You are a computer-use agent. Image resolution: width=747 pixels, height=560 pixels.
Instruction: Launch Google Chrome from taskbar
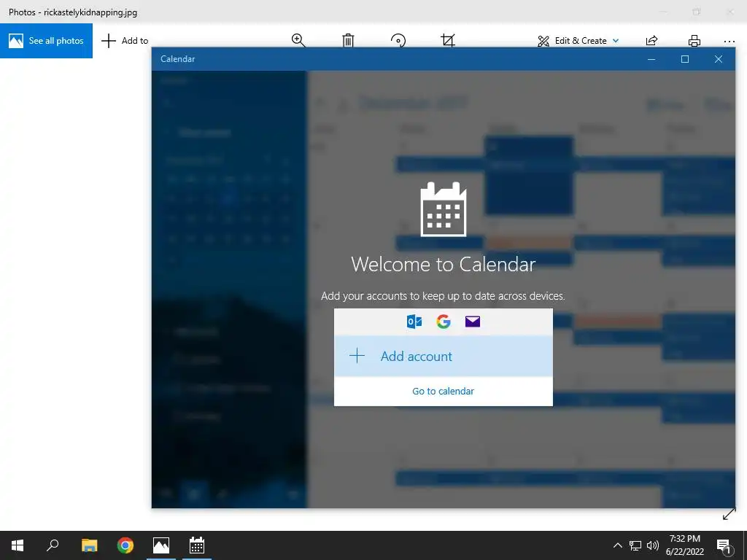[x=125, y=545]
